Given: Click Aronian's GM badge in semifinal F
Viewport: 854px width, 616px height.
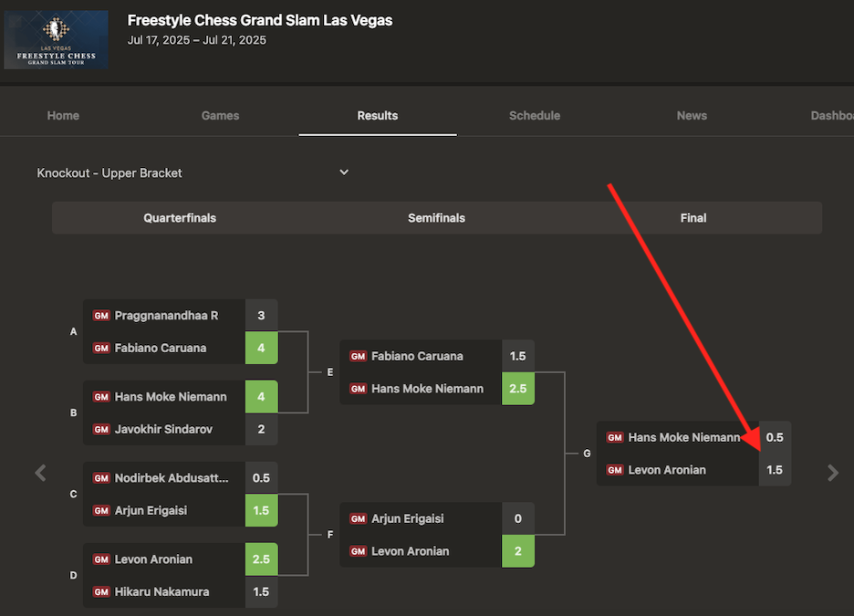Looking at the screenshot, I should tap(358, 551).
